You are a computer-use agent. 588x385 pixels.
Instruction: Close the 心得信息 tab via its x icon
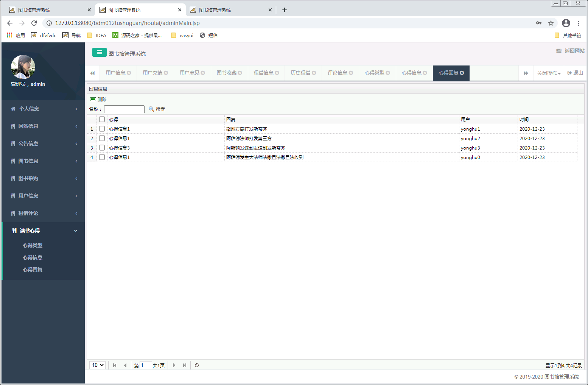(425, 73)
